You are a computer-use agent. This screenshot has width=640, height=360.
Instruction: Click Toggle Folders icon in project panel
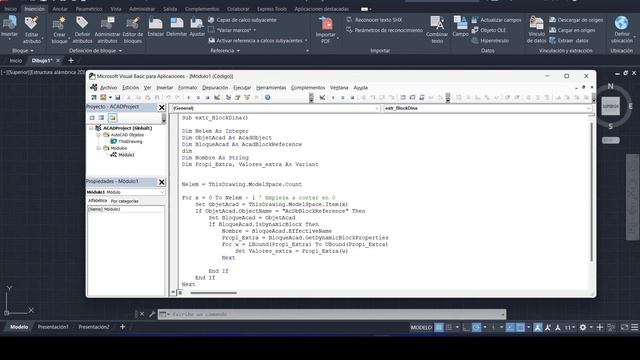(112, 118)
